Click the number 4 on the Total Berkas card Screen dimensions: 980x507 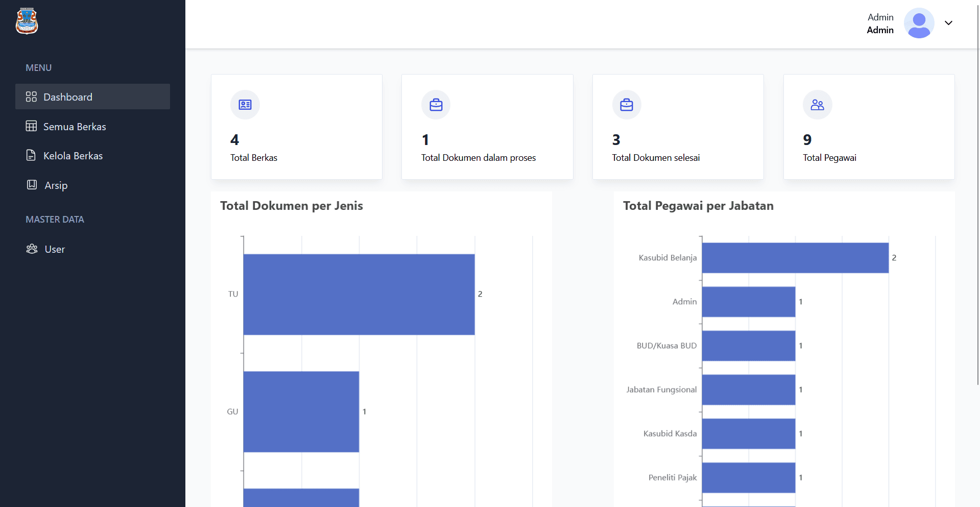[x=235, y=139]
